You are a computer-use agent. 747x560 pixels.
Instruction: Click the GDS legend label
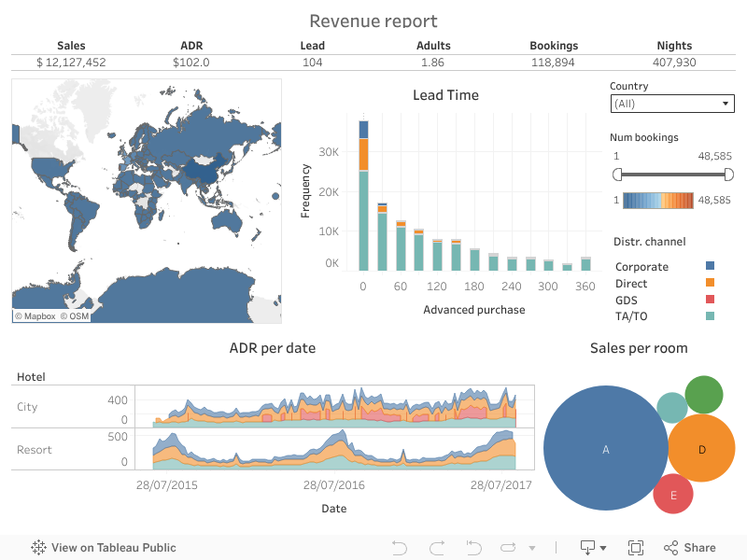(626, 300)
